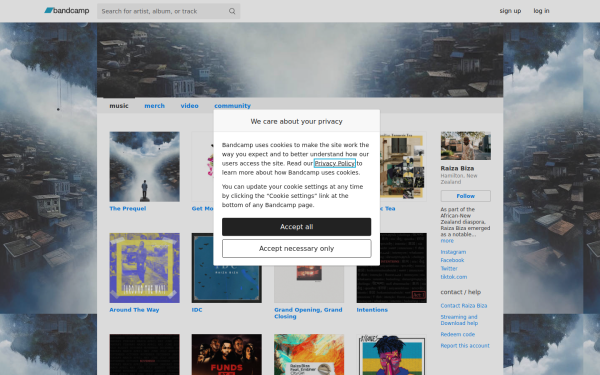Image resolution: width=600 pixels, height=375 pixels.
Task: Open the collage album cover beside the dialog
Action: [403, 166]
